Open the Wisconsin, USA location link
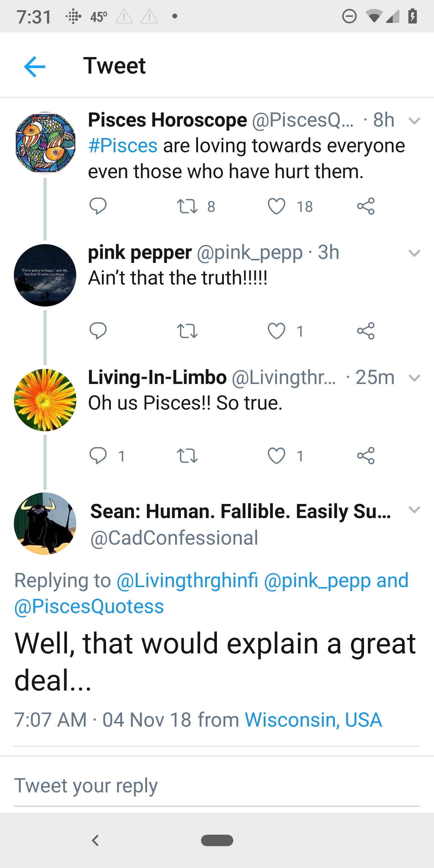 (x=313, y=720)
